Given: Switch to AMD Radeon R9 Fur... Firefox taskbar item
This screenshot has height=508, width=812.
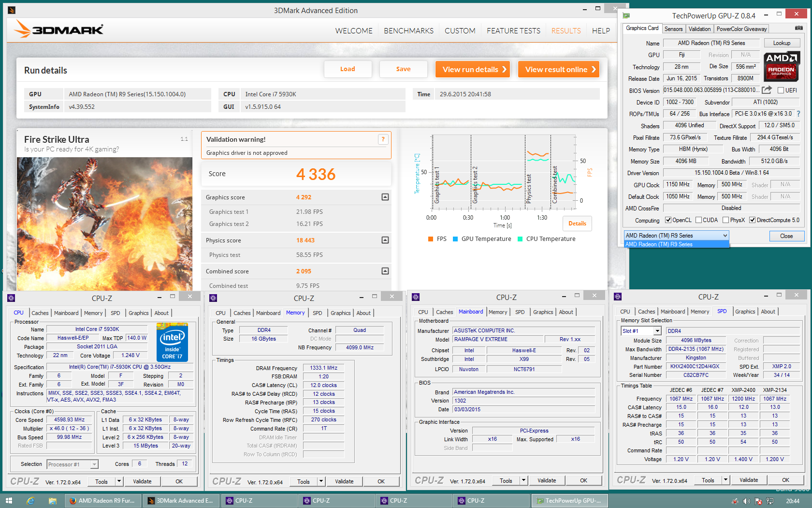Looking at the screenshot, I should pos(103,501).
